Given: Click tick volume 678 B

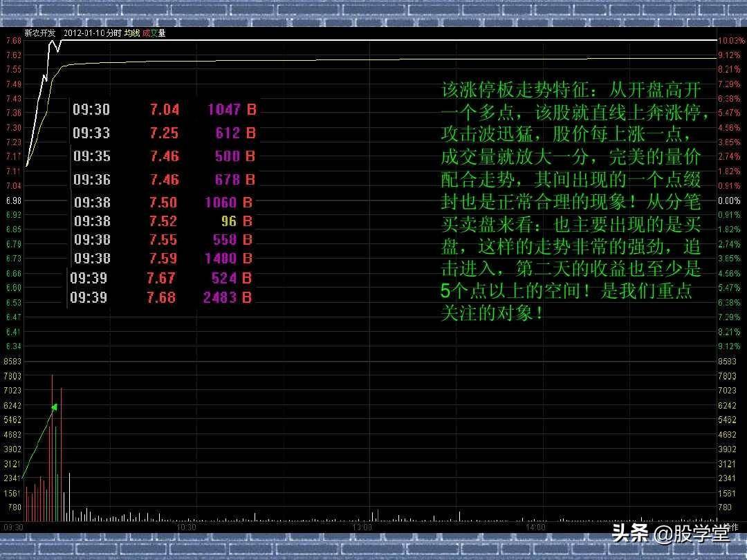Looking at the screenshot, I should (235, 180).
